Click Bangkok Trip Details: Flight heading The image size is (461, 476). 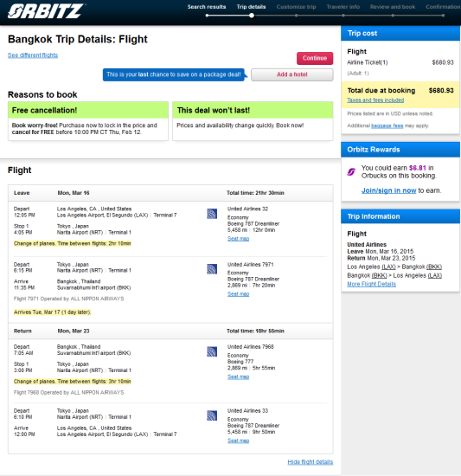(78, 39)
